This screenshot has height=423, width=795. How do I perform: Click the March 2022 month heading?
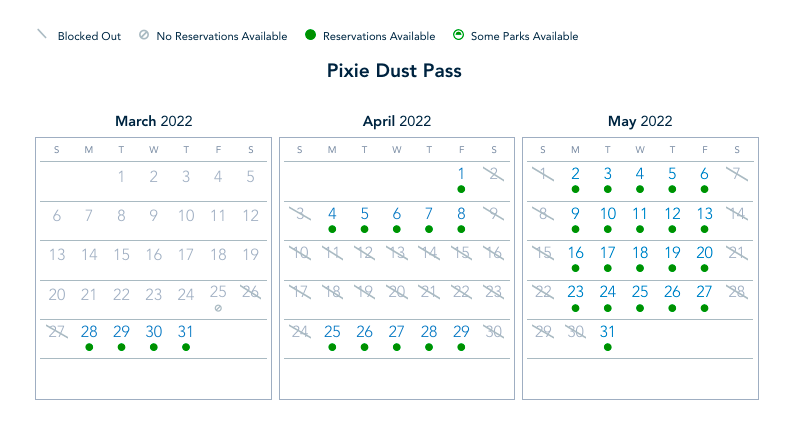pyautogui.click(x=153, y=121)
